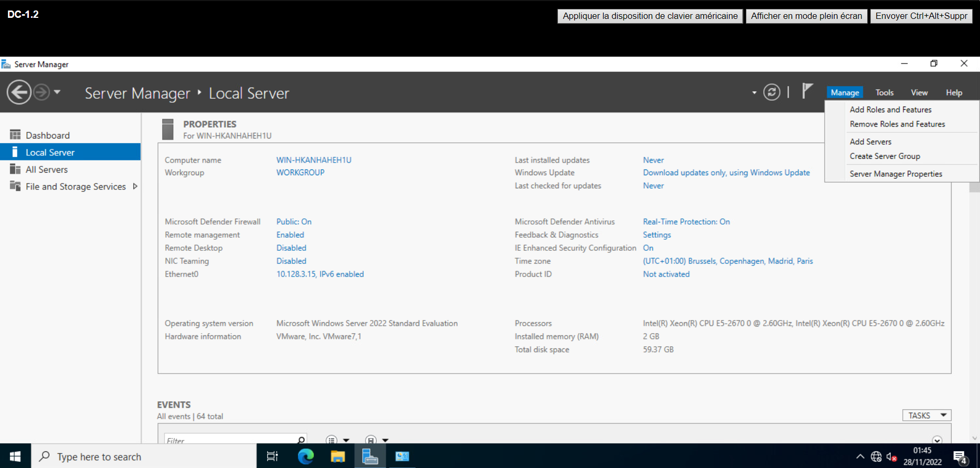Open Task View on the taskbar

coord(272,456)
